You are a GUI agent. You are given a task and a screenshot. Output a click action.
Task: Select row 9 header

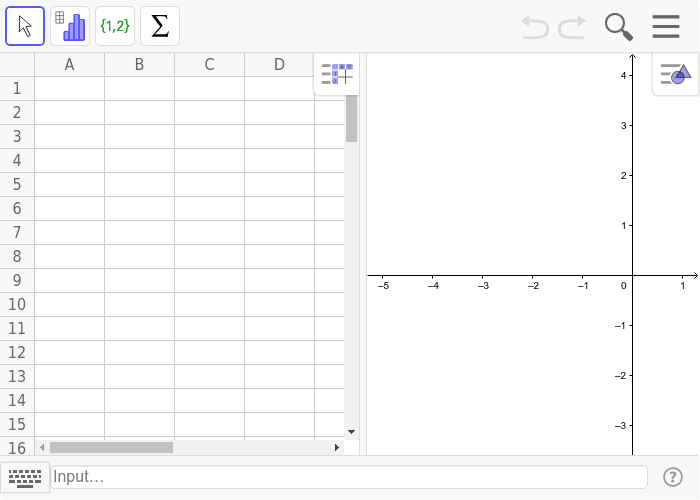[17, 281]
